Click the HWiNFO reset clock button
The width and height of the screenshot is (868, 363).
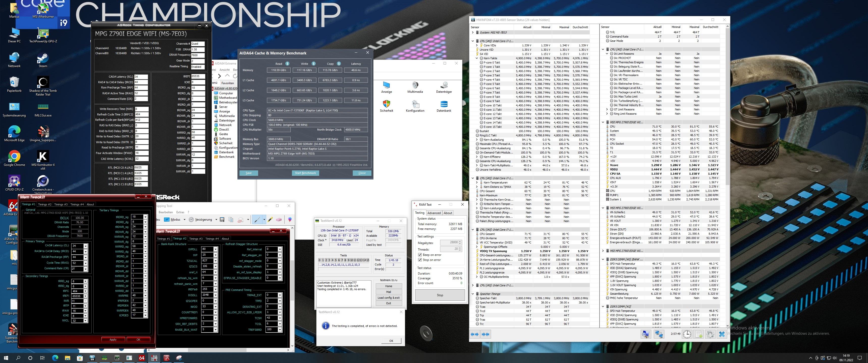coord(687,334)
